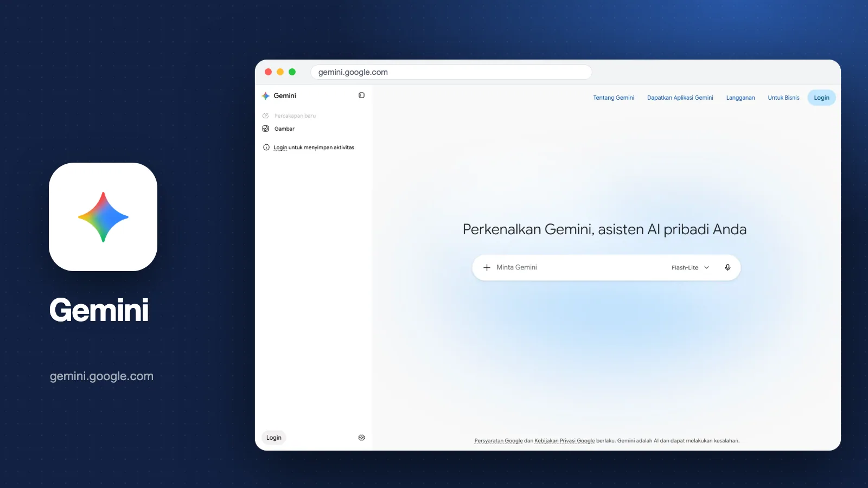Start Percakapan baru chat
This screenshot has width=868, height=488.
[x=289, y=115]
